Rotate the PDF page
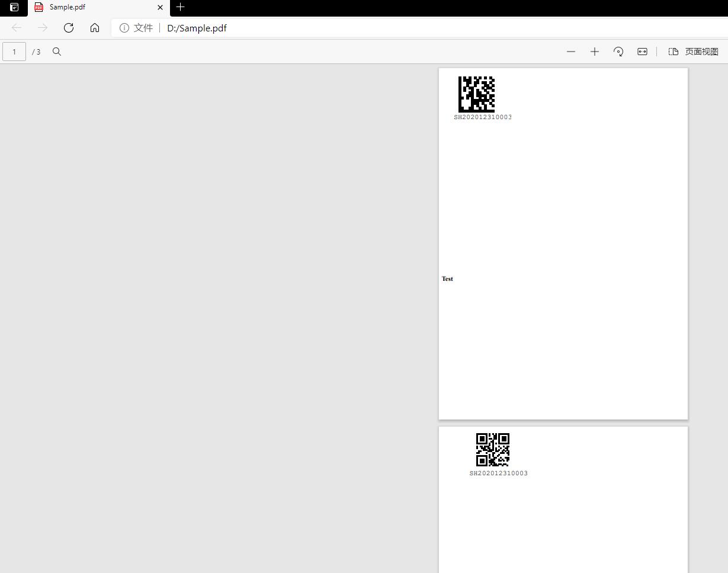This screenshot has width=728, height=573. coord(618,52)
